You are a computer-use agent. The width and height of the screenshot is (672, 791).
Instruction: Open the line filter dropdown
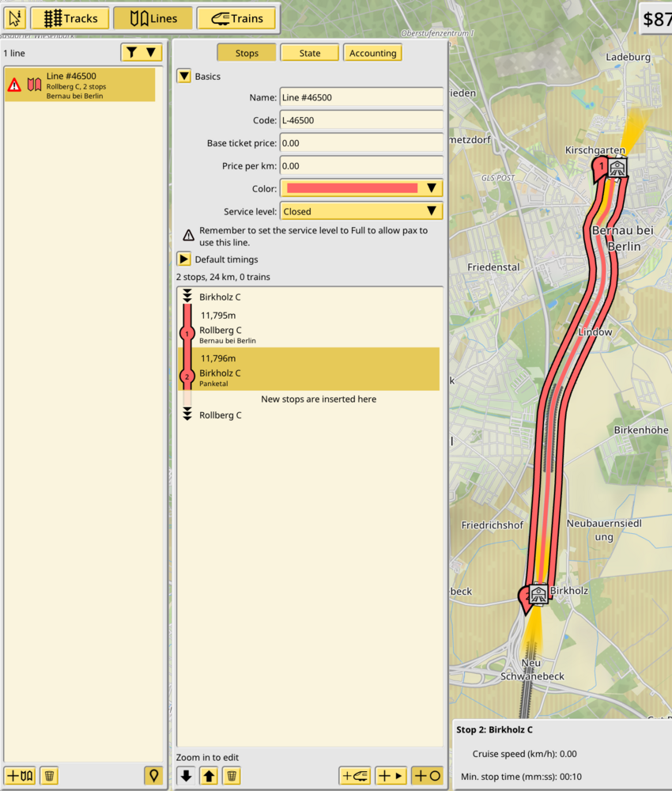click(x=142, y=52)
